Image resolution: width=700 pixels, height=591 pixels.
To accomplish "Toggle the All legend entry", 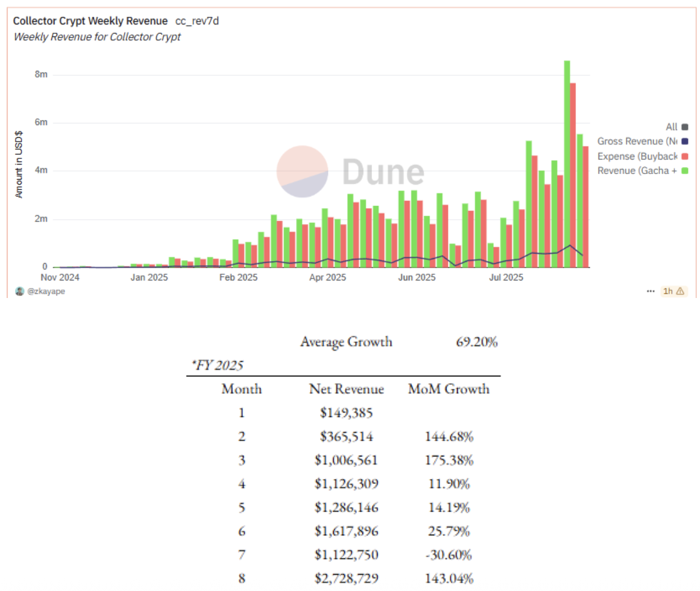I will pos(676,127).
